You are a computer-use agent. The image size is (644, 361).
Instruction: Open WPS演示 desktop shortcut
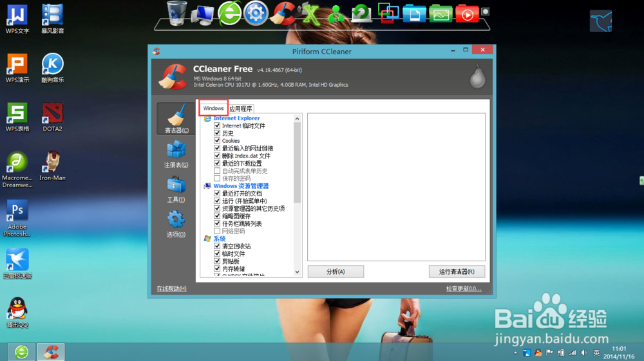pos(17,68)
